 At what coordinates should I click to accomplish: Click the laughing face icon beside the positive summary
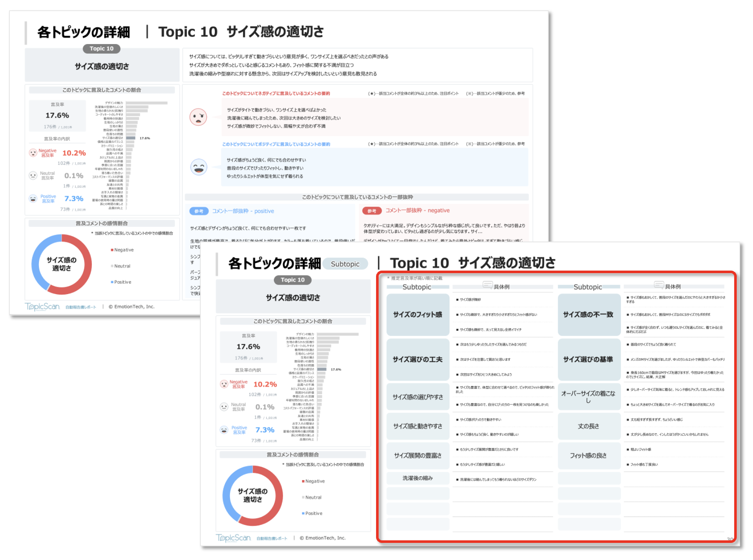point(199,167)
